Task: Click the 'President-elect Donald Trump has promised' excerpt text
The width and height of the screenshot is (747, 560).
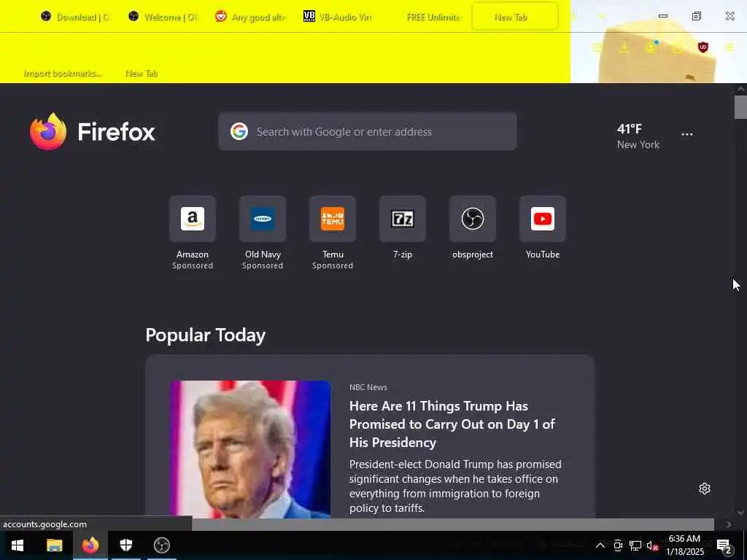Action: 455,486
